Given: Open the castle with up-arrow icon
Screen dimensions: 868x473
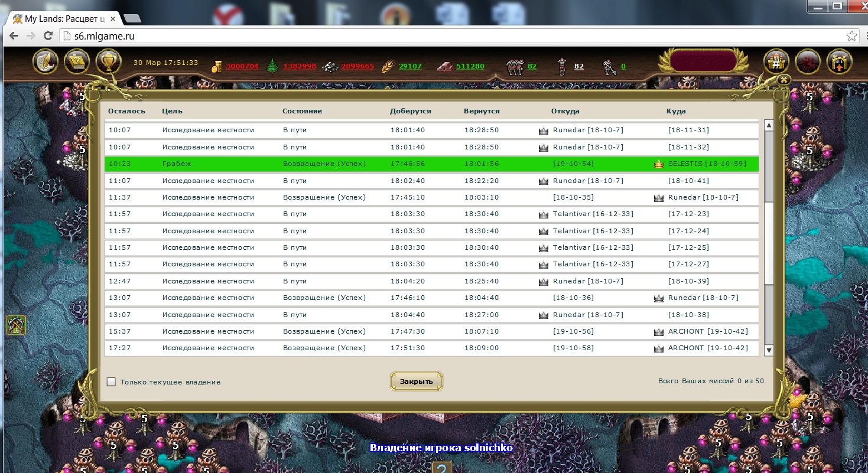Looking at the screenshot, I should tap(838, 61).
